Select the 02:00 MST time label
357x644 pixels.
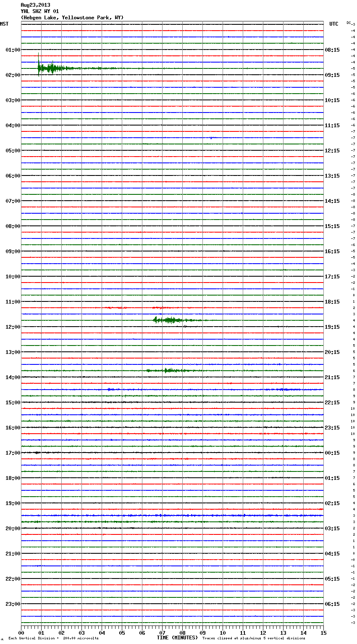point(13,75)
